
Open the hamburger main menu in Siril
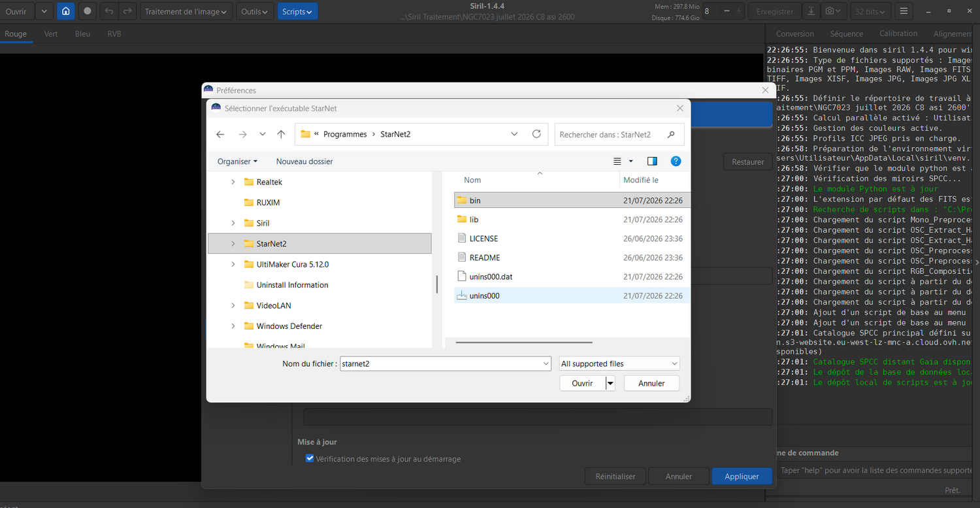tap(904, 11)
